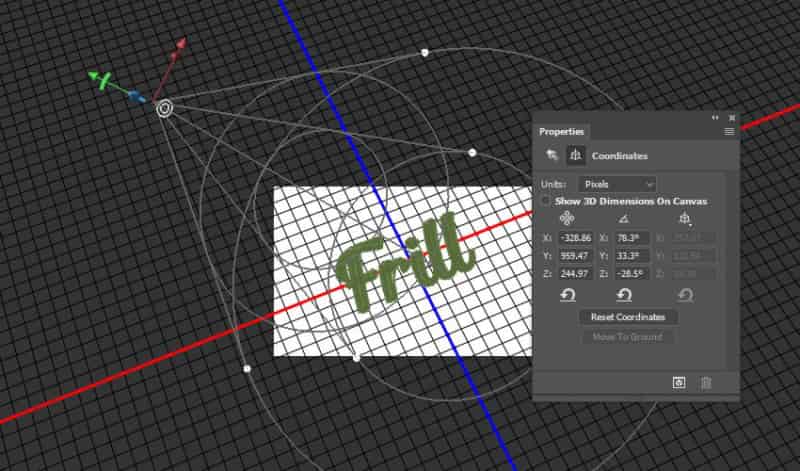
Task: Click the rotation angle icon above fields
Action: click(x=623, y=218)
